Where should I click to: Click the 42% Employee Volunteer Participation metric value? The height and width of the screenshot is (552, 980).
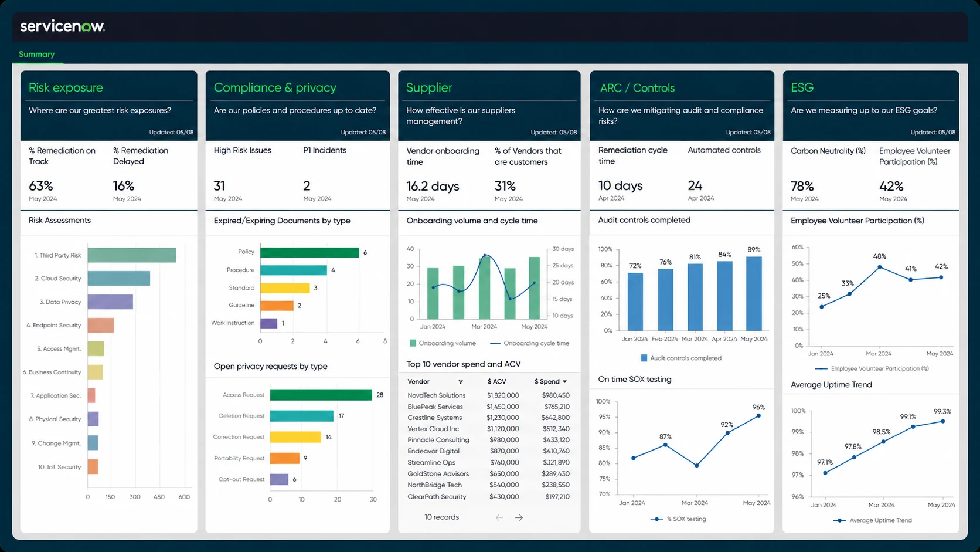(x=891, y=186)
